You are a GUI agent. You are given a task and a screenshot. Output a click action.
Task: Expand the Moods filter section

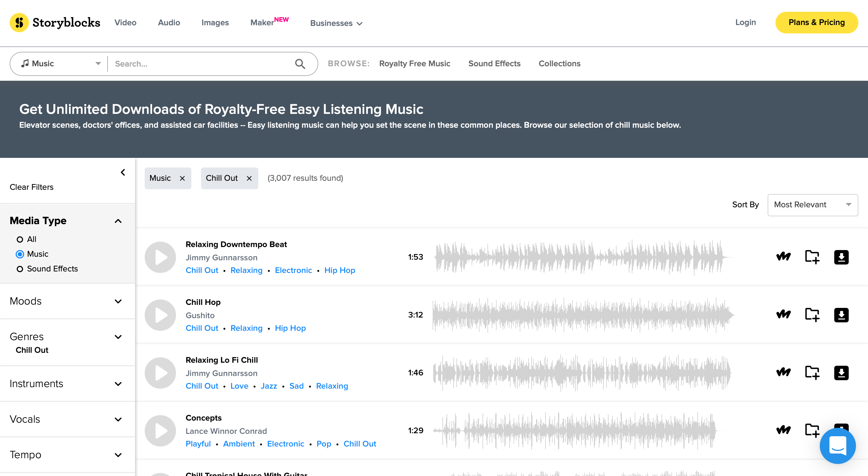[x=66, y=301]
